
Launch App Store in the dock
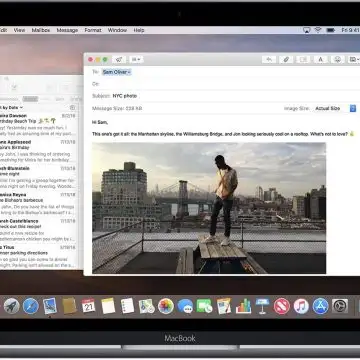coord(321,306)
